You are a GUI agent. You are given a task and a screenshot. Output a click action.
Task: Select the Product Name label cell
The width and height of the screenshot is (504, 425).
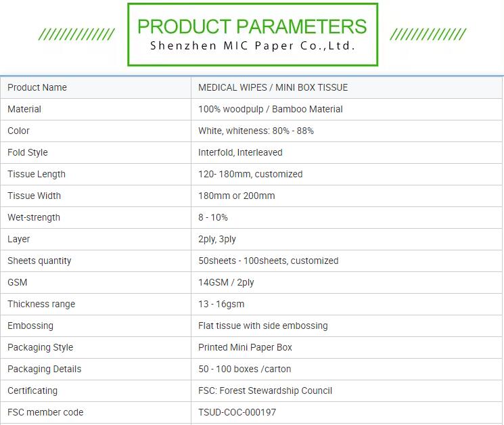(95, 87)
